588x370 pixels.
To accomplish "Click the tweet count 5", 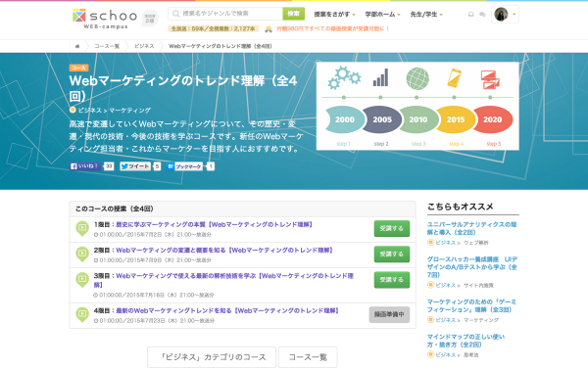I will click(x=157, y=166).
